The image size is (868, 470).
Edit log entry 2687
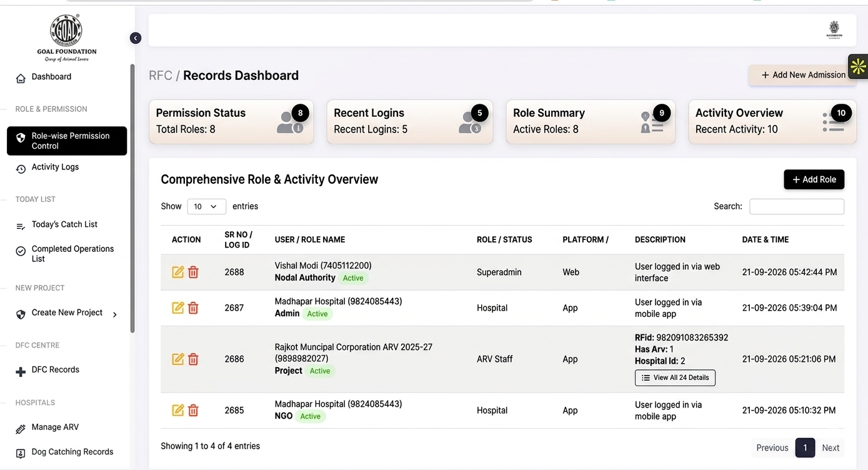tap(178, 307)
